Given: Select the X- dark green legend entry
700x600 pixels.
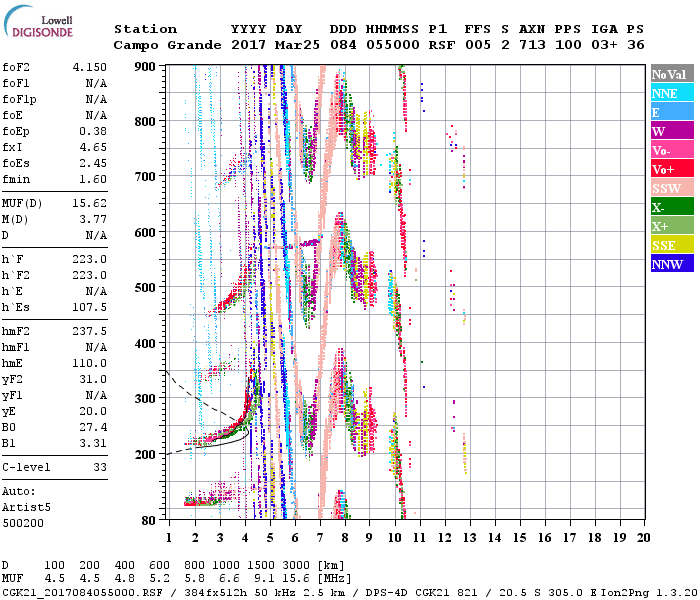Looking at the screenshot, I should (x=671, y=207).
